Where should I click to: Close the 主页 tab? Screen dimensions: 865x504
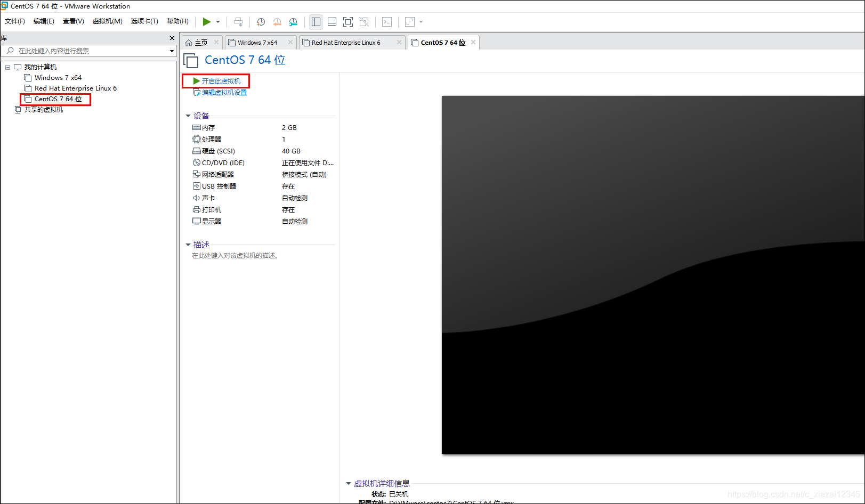tap(216, 42)
